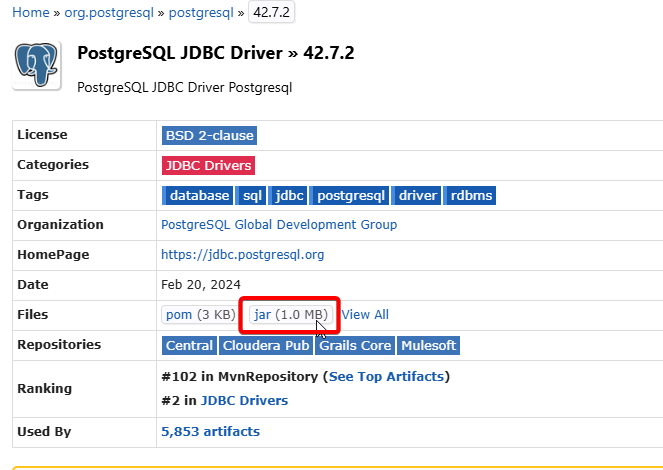Open the 5,853 artifacts link
This screenshot has height=470, width=663.
pyautogui.click(x=211, y=431)
